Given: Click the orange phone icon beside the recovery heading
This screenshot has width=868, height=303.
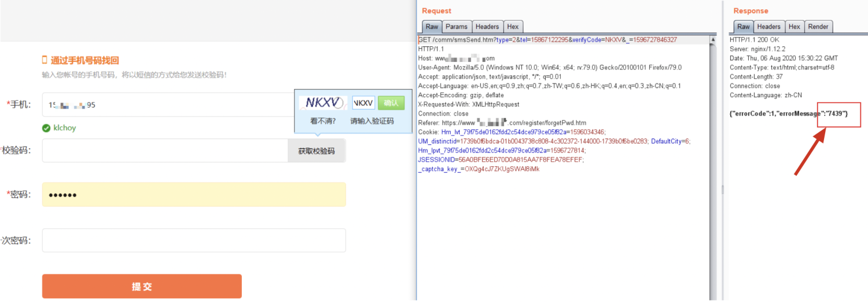Looking at the screenshot, I should pyautogui.click(x=44, y=60).
